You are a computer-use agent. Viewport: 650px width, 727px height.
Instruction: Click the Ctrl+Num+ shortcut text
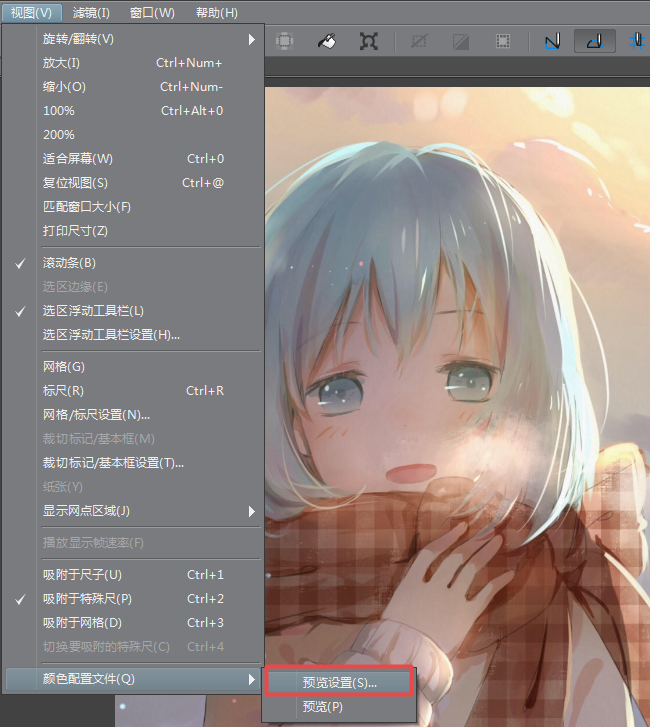click(x=189, y=63)
